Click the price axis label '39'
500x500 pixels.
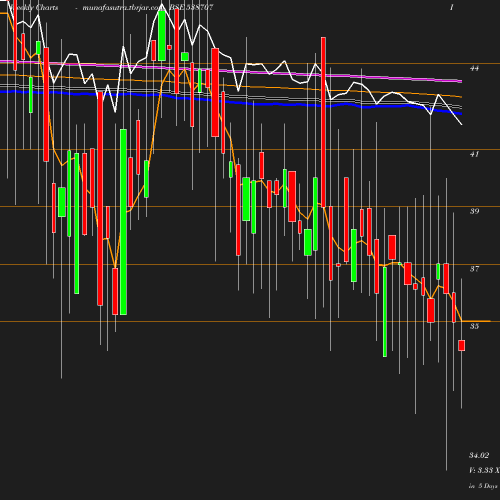tap(474, 211)
